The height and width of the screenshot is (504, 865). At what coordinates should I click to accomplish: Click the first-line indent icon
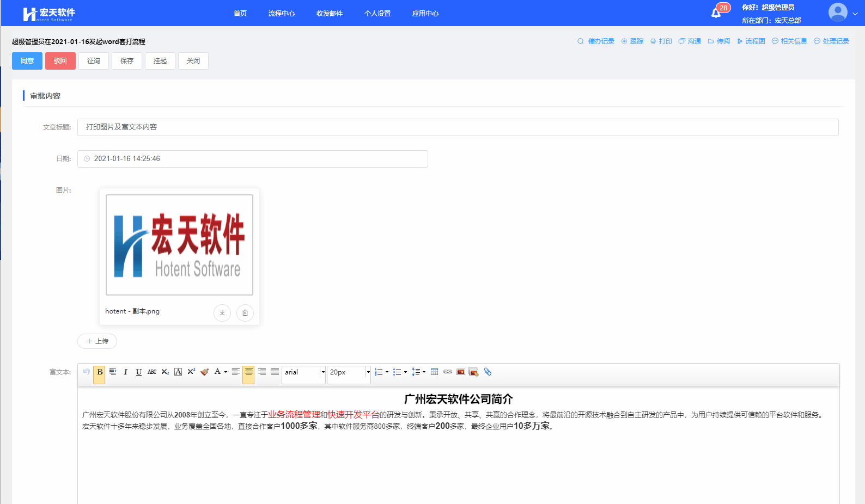tap(113, 372)
